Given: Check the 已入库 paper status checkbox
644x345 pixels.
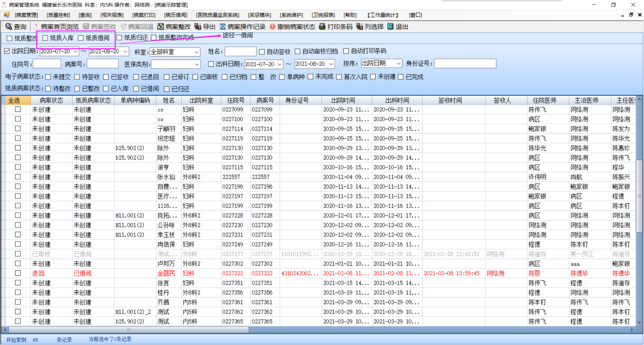Looking at the screenshot, I should [106, 89].
